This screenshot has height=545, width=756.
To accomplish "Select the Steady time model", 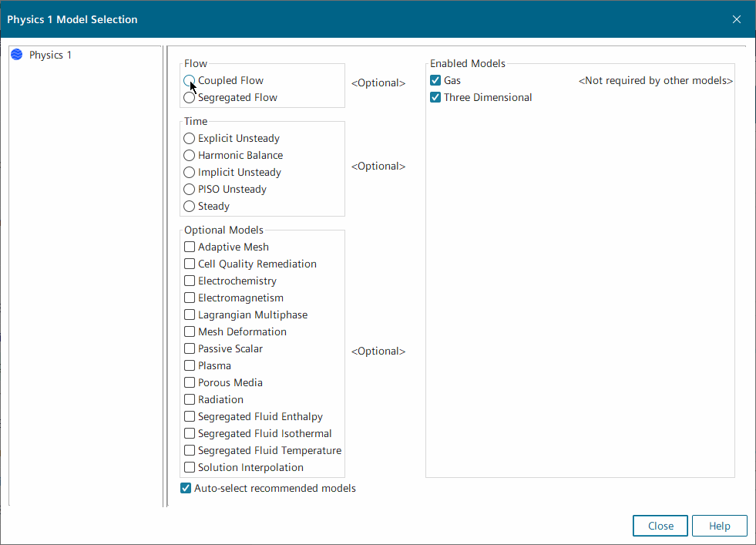I will pyautogui.click(x=190, y=207).
